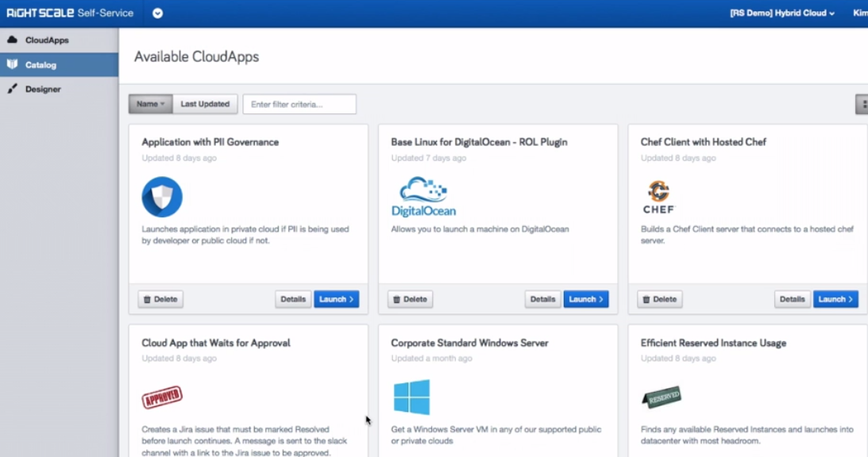Click the red Approved stamp icon

162,397
